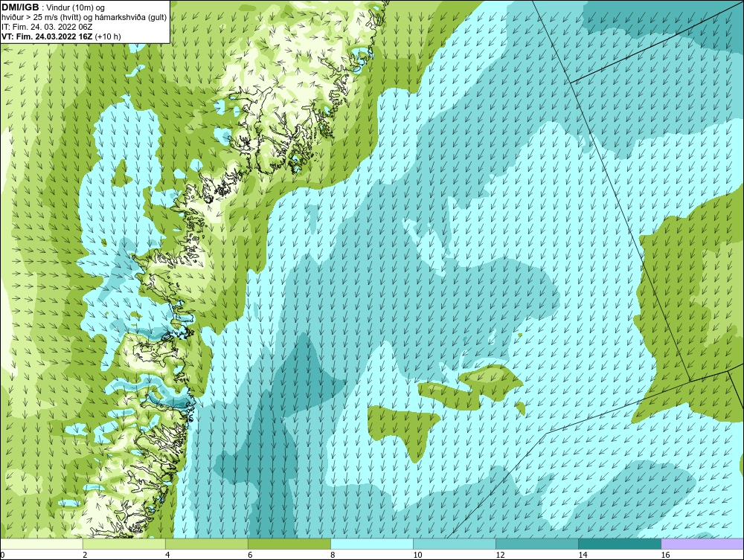Viewport: 744px width, 560px height.
Task: Click the purple legend band above 16 m/s
Action: 702,544
